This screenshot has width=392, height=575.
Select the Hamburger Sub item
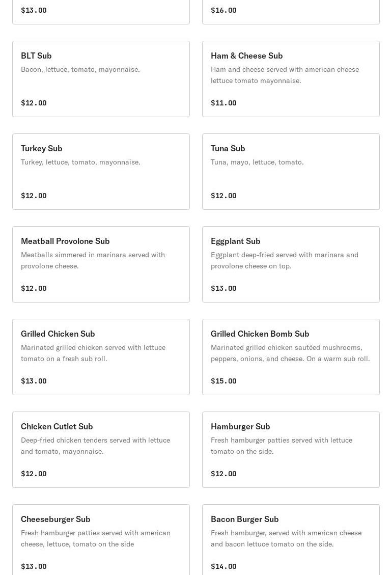click(x=291, y=450)
